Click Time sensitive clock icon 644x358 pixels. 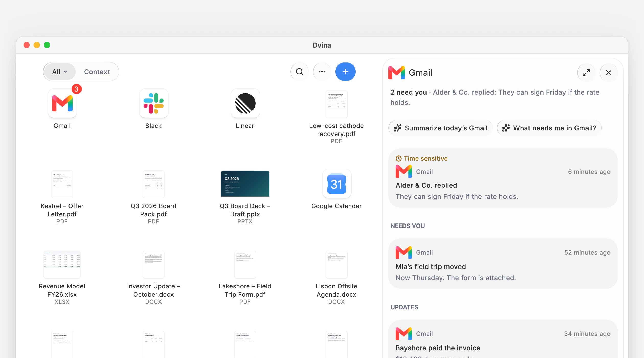click(398, 159)
